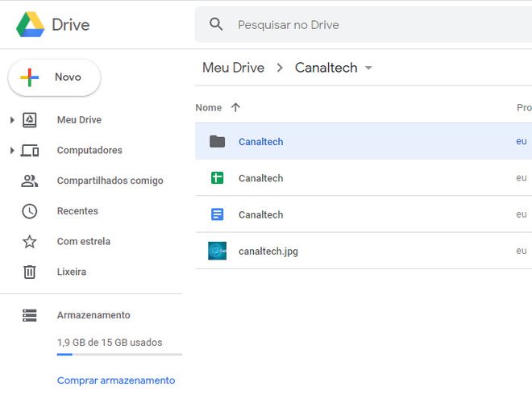Select the Canaltech folder name
Screen dimensions: 532x399
[260, 142]
